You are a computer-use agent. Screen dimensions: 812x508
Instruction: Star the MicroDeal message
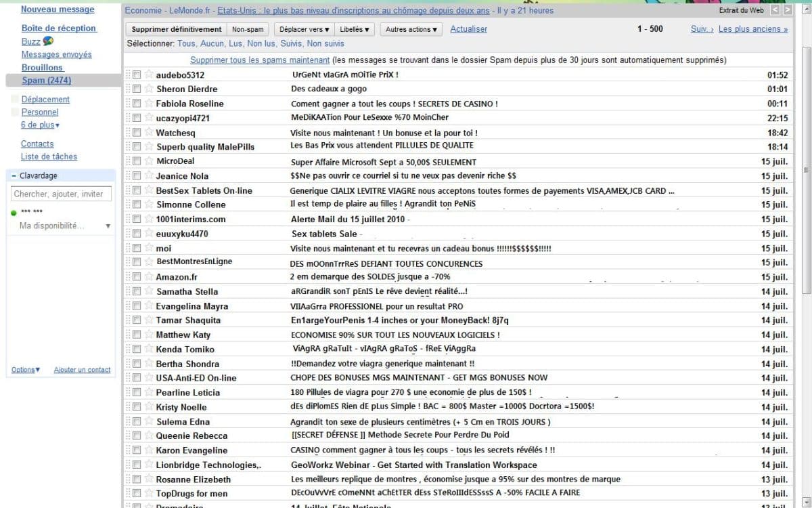pos(149,161)
